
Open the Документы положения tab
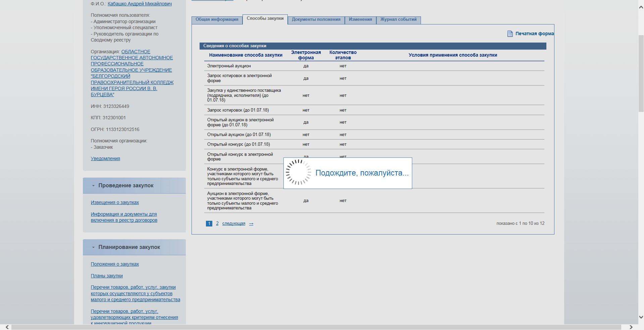click(316, 20)
